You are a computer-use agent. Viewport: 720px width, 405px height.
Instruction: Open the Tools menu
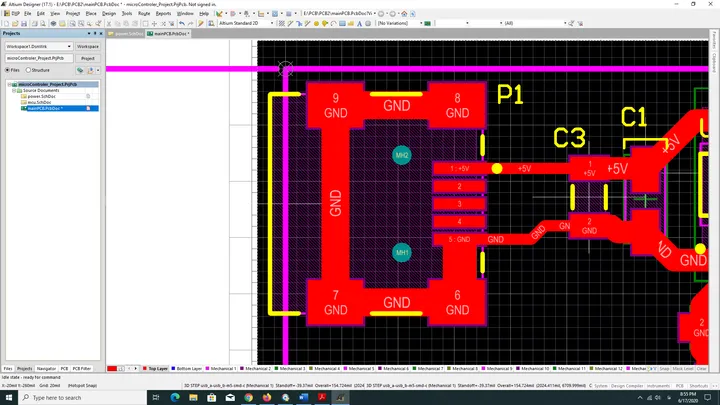click(x=127, y=14)
